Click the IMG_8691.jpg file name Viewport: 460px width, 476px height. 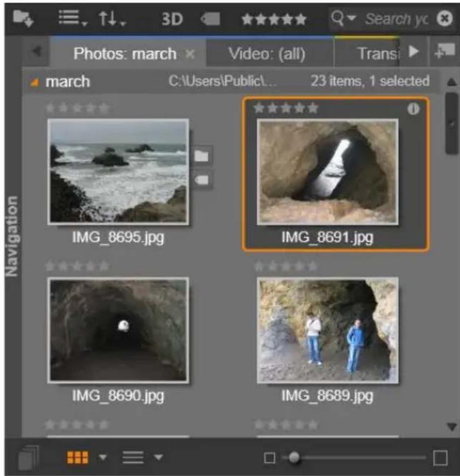327,237
